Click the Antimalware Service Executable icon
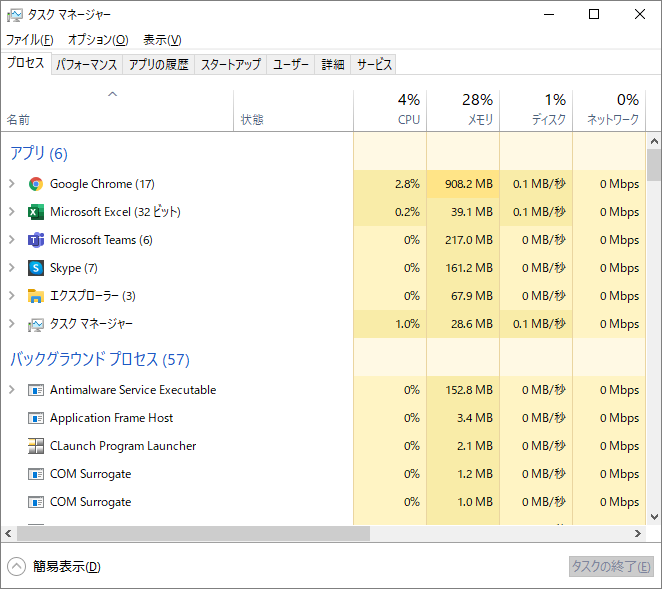The width and height of the screenshot is (662, 589). 36,390
